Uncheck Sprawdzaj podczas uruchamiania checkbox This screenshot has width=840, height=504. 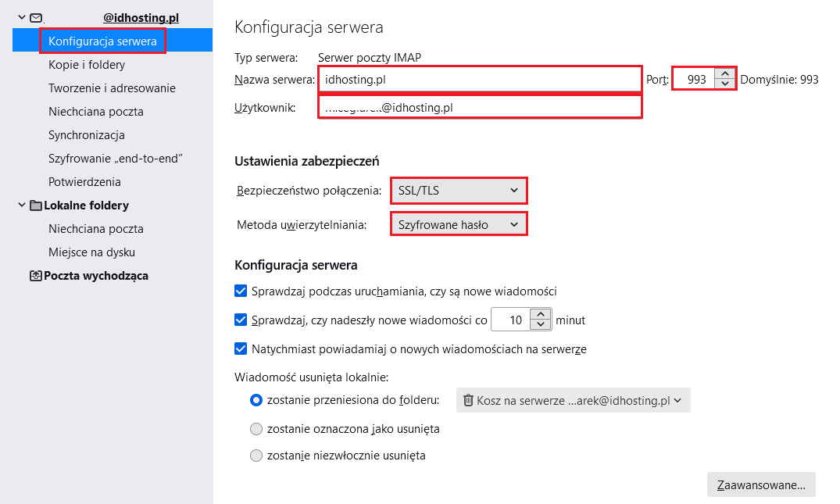click(241, 291)
